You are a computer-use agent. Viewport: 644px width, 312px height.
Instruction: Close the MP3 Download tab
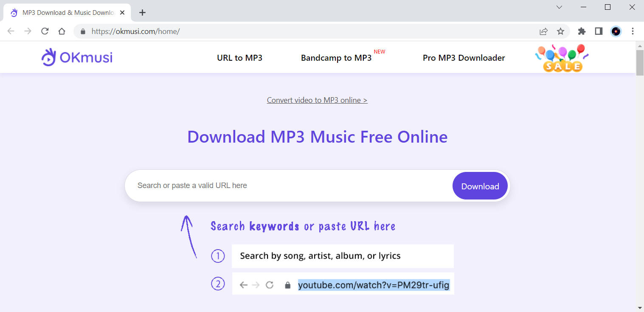[x=122, y=12]
